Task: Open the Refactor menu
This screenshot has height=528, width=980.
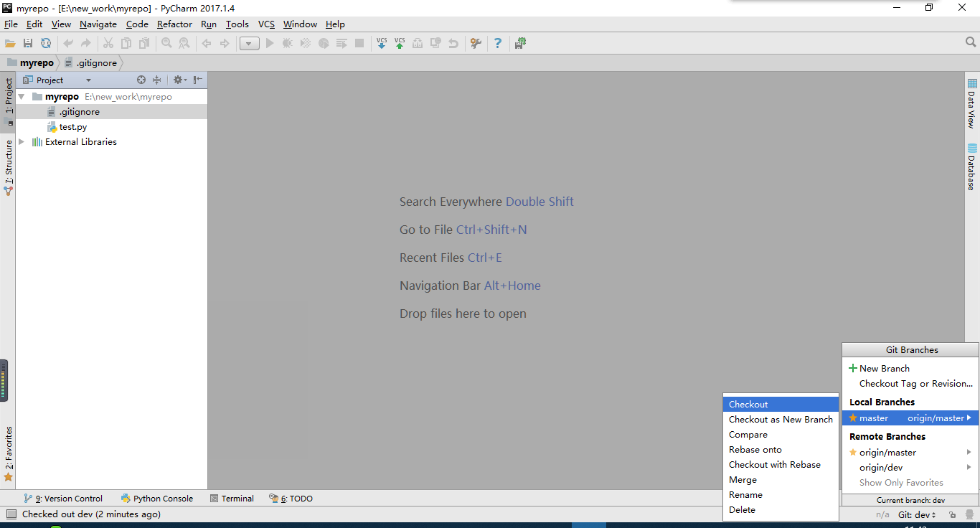Action: (174, 24)
